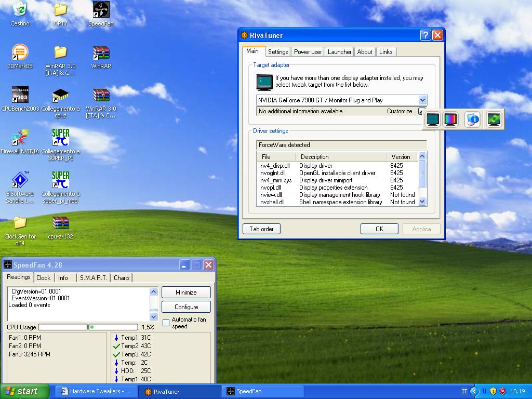Viewport: 532px width, 399px height.
Task: Select Collegamento a super_pi_mod shortcut
Action: (x=60, y=188)
